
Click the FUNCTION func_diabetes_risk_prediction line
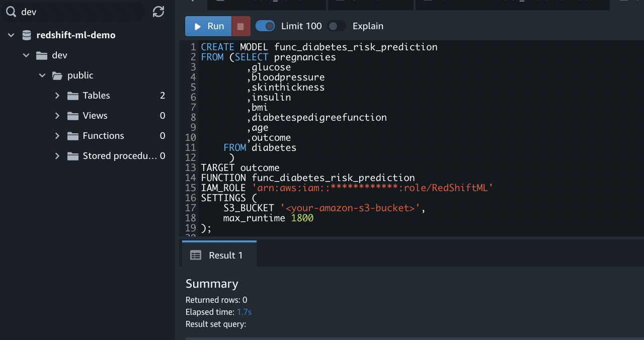[308, 178]
